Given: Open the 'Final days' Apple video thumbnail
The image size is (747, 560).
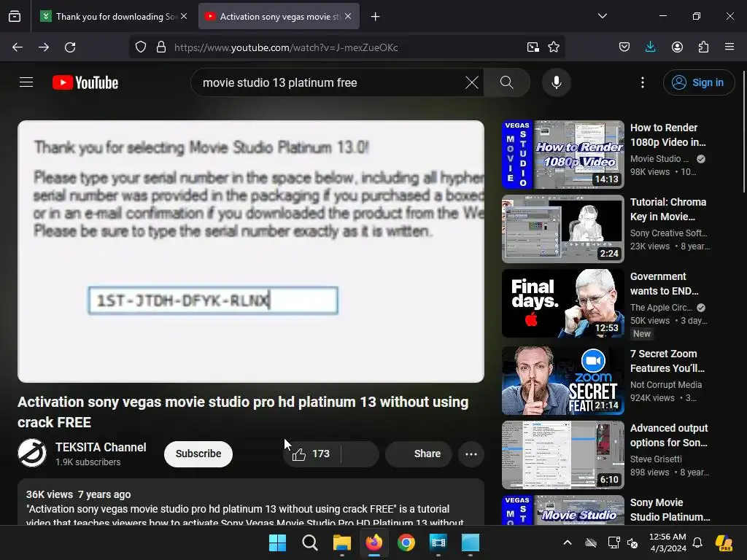Looking at the screenshot, I should click(562, 303).
